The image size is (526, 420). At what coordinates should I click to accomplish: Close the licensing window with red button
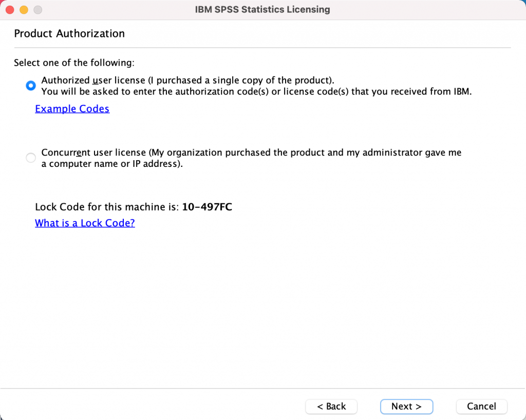pyautogui.click(x=9, y=9)
